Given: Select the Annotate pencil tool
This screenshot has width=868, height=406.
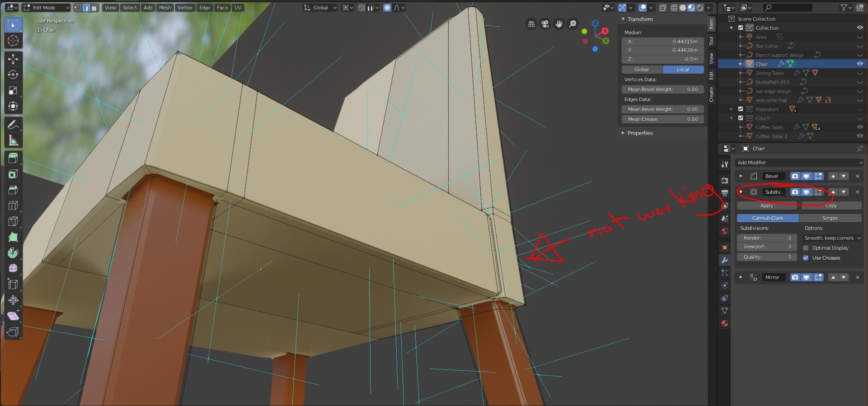Looking at the screenshot, I should tap(13, 125).
